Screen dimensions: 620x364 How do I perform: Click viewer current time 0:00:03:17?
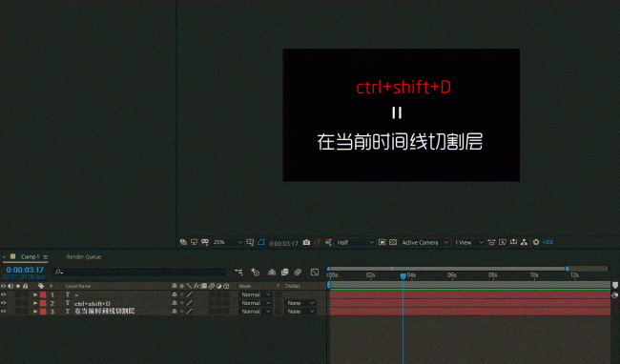pyautogui.click(x=283, y=243)
